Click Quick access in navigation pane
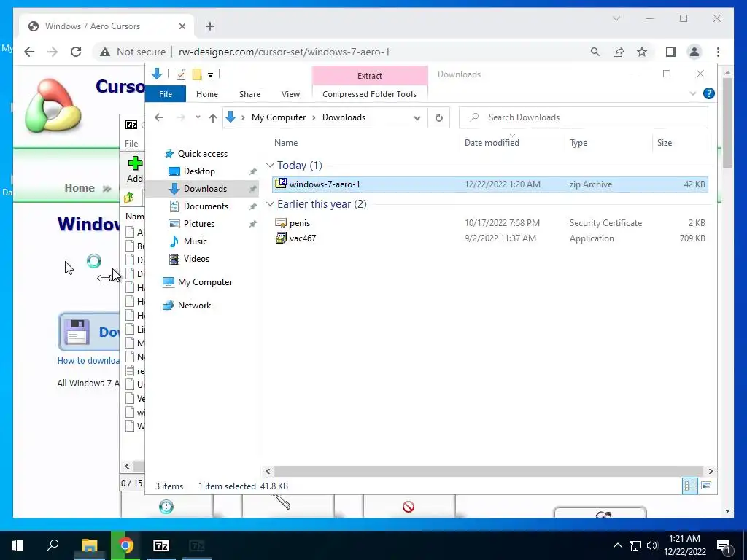Viewport: 747px width, 560px height. [203, 154]
